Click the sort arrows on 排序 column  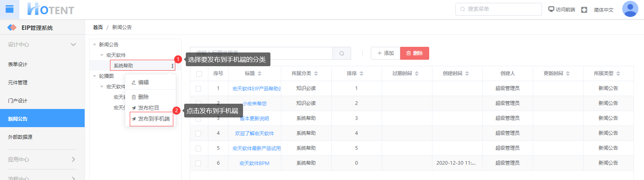click(x=361, y=73)
